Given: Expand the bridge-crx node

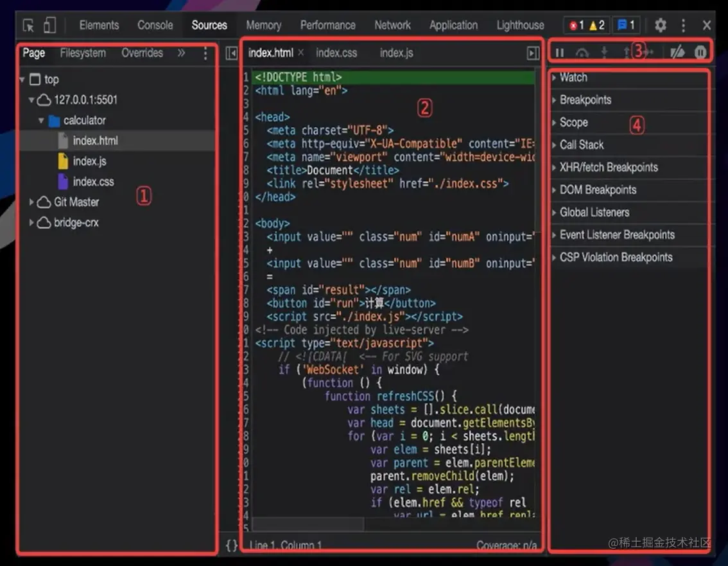Looking at the screenshot, I should pos(31,222).
